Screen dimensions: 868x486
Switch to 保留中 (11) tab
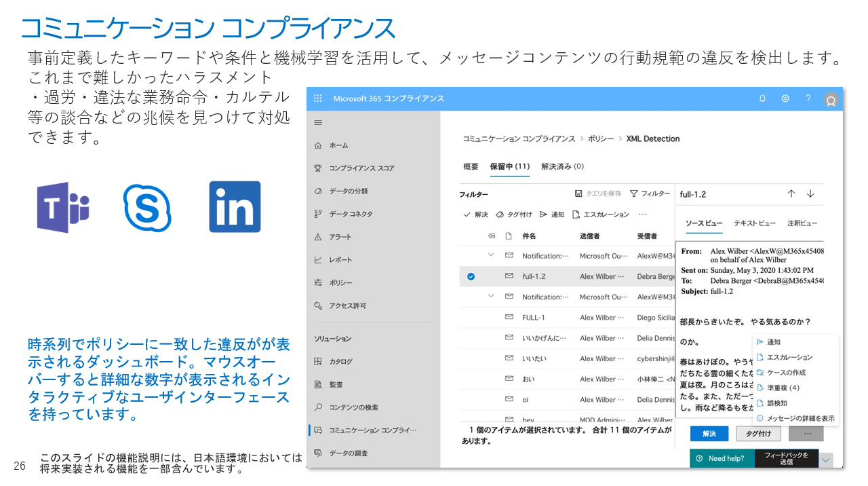click(x=510, y=166)
